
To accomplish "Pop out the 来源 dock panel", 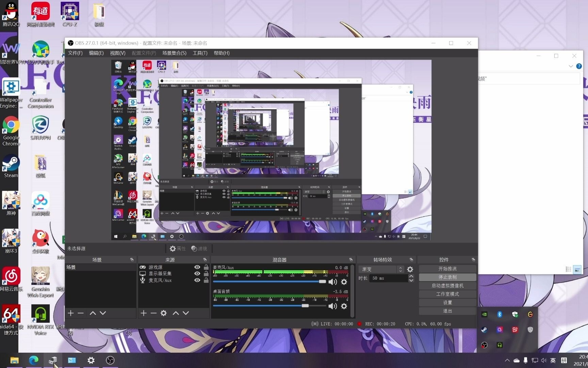I will coord(205,260).
